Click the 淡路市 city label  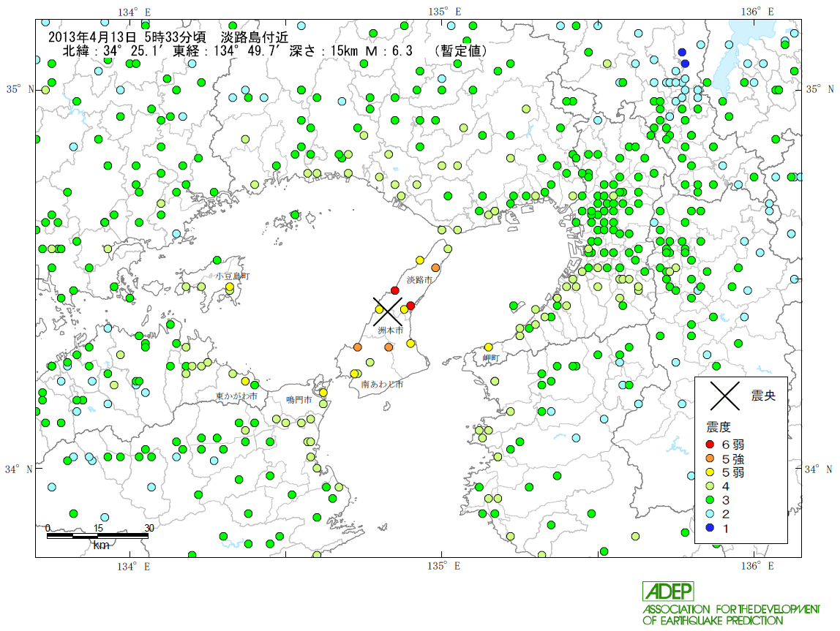[419, 280]
